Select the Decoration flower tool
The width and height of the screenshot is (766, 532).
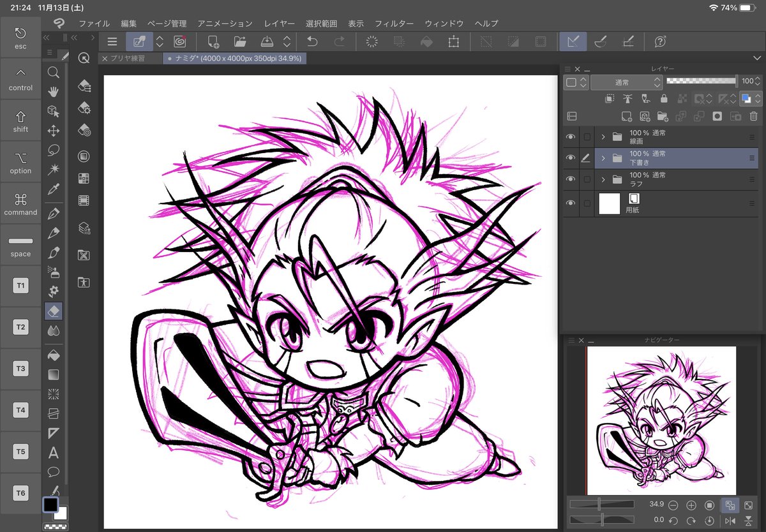point(54,292)
